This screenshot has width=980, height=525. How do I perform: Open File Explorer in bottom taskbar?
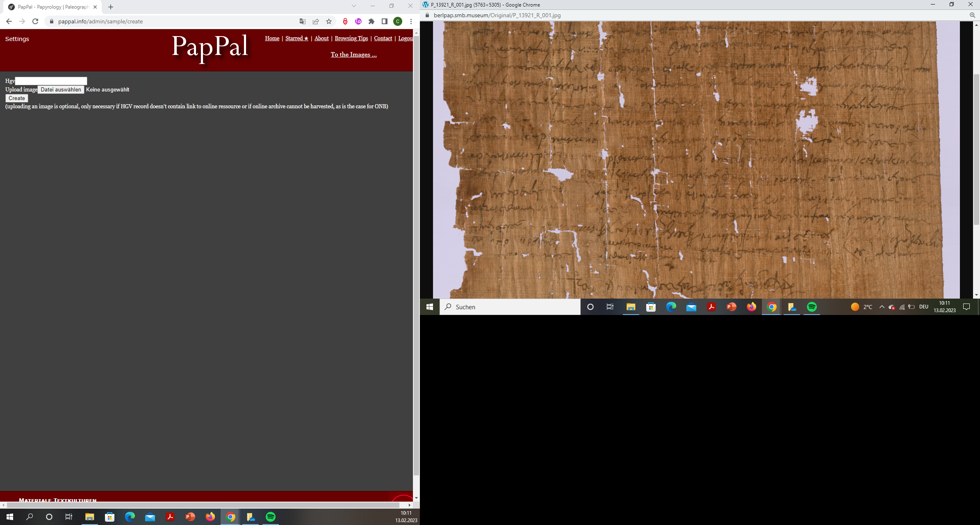(x=89, y=517)
